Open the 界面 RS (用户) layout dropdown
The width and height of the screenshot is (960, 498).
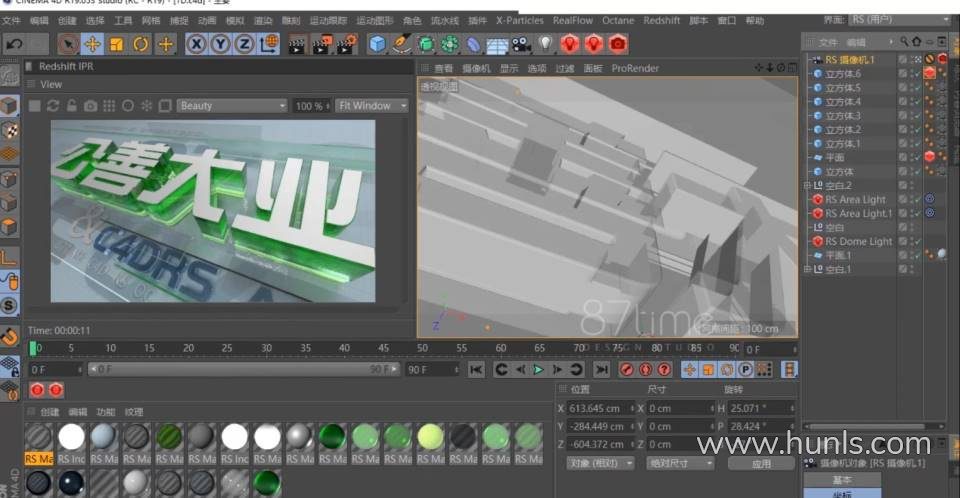899,20
